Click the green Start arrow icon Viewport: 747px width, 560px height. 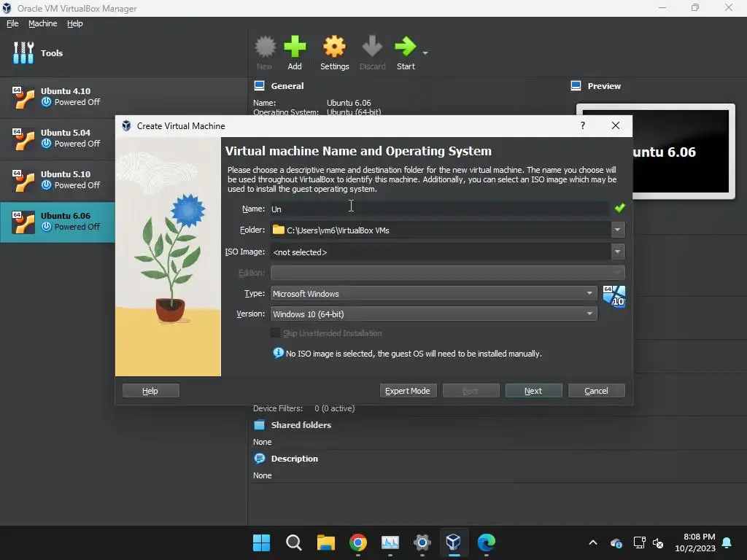[406, 47]
